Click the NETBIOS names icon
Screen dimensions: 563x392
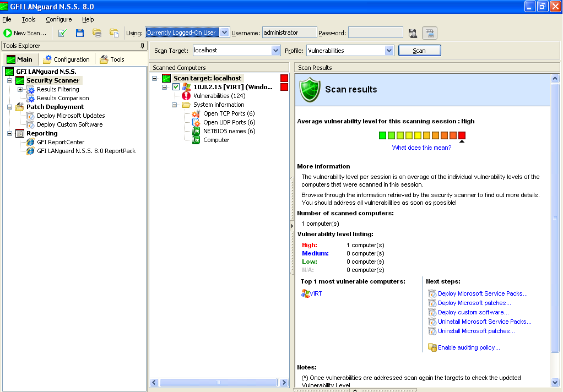click(196, 131)
